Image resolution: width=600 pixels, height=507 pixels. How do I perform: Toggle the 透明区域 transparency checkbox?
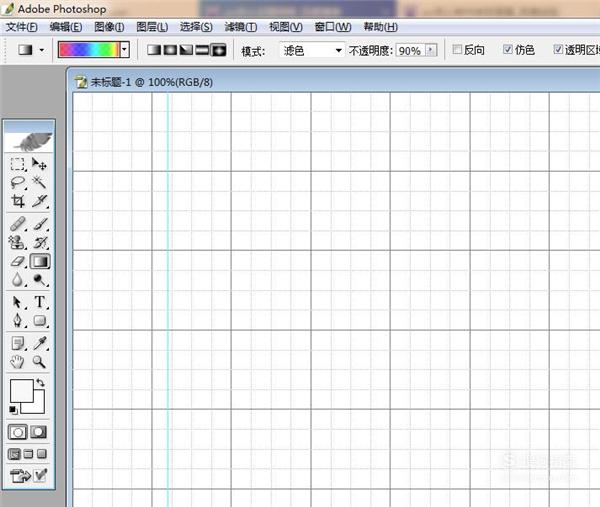pos(558,49)
